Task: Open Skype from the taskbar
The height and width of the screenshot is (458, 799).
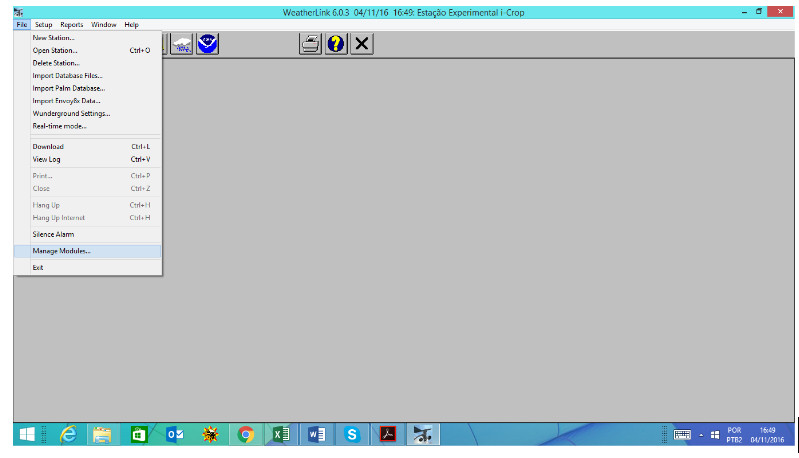Action: pos(352,434)
